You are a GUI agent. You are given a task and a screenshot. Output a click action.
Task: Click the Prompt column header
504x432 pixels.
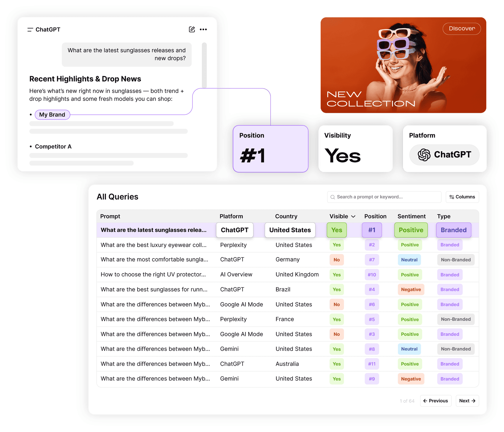point(110,216)
